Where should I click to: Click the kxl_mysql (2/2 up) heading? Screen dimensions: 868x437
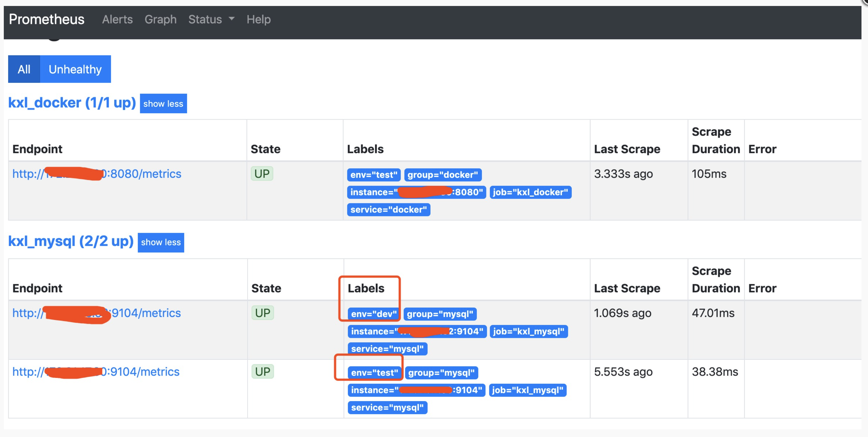pyautogui.click(x=71, y=241)
